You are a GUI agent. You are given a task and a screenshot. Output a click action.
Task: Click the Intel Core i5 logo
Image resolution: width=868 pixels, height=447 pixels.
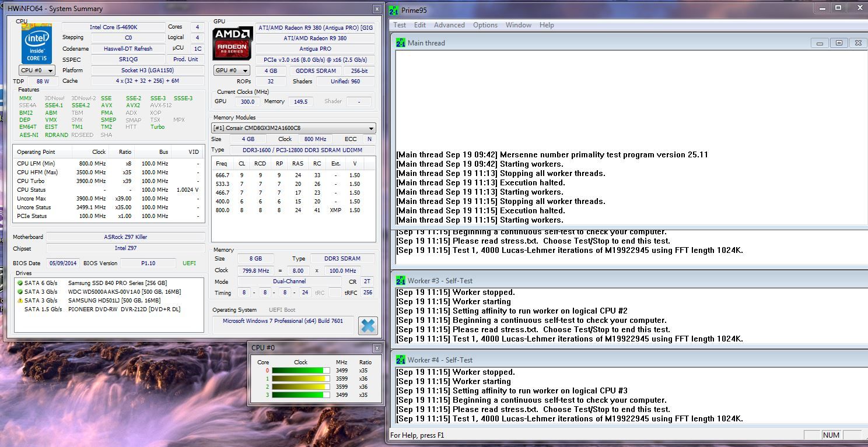coord(37,43)
